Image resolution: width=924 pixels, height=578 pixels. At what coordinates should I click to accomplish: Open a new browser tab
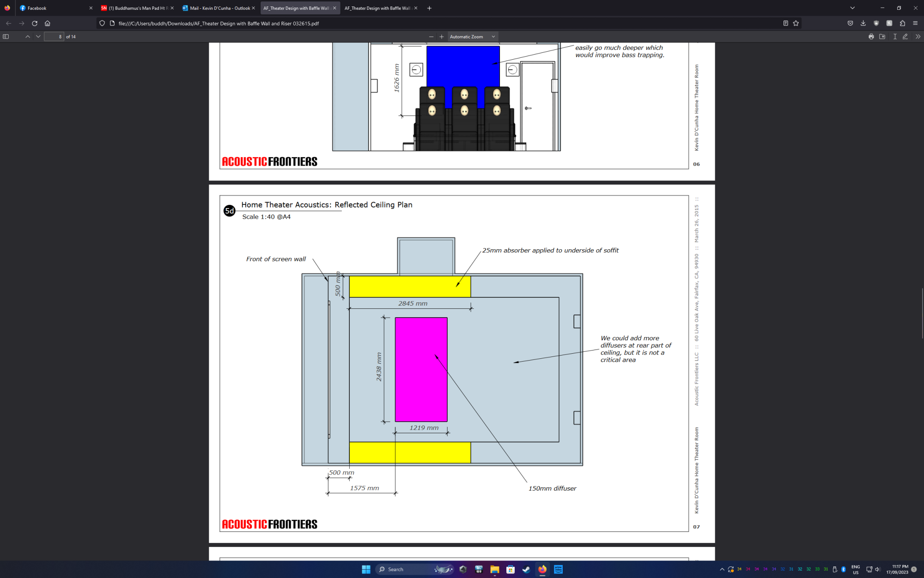pyautogui.click(x=429, y=8)
